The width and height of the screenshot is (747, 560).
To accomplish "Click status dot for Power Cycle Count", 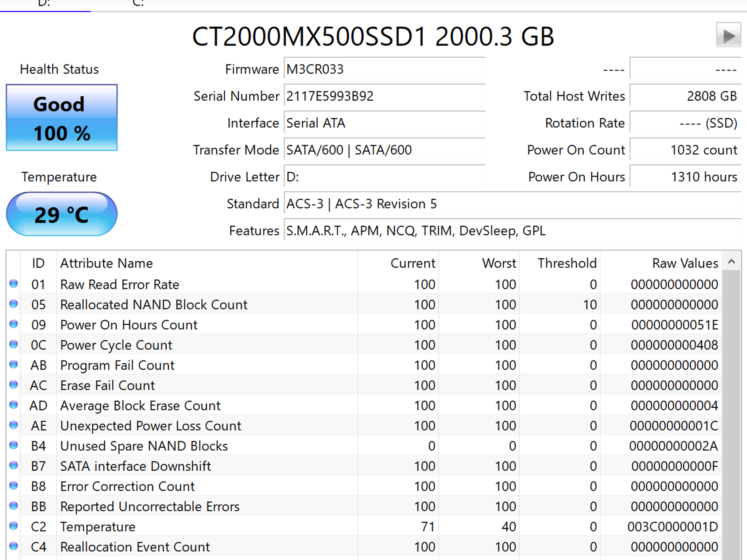I will pyautogui.click(x=13, y=344).
